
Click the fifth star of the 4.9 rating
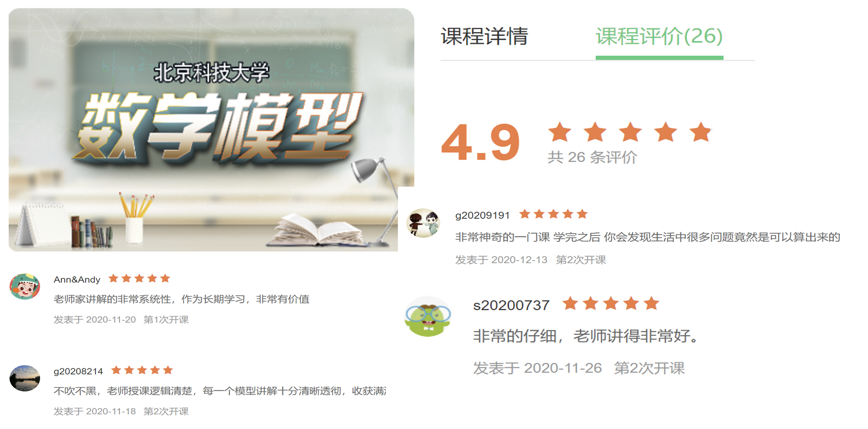(x=700, y=132)
